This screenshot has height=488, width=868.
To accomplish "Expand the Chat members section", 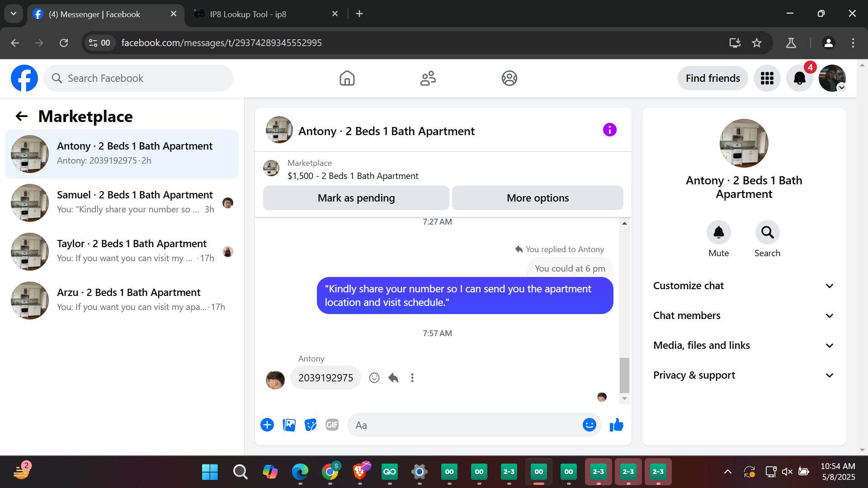I will [x=744, y=315].
